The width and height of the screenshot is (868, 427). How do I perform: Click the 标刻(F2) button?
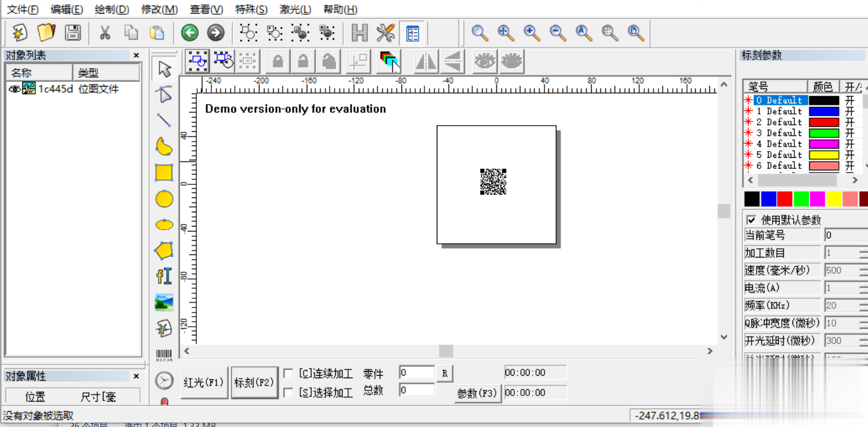tap(254, 382)
